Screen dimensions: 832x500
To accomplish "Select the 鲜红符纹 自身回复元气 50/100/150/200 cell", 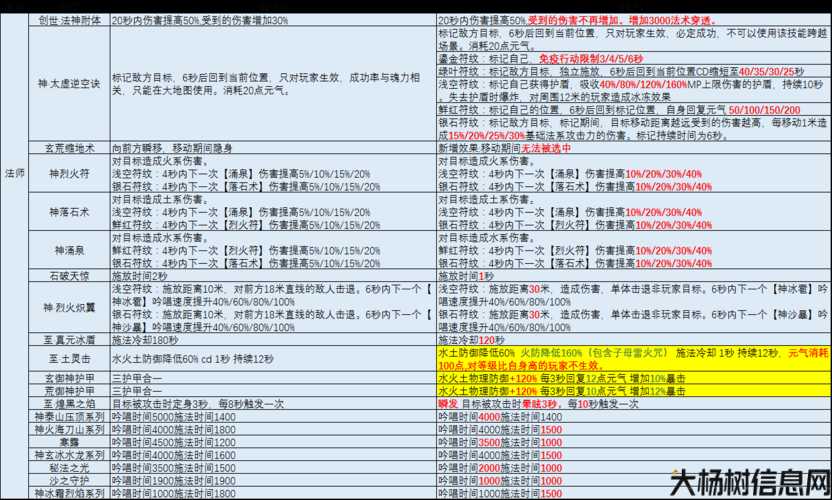I will tap(634, 110).
